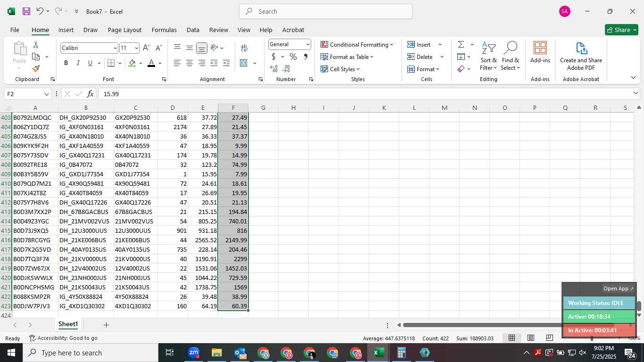Image resolution: width=644 pixels, height=362 pixels.
Task: Center text horizontally
Action: [x=190, y=63]
